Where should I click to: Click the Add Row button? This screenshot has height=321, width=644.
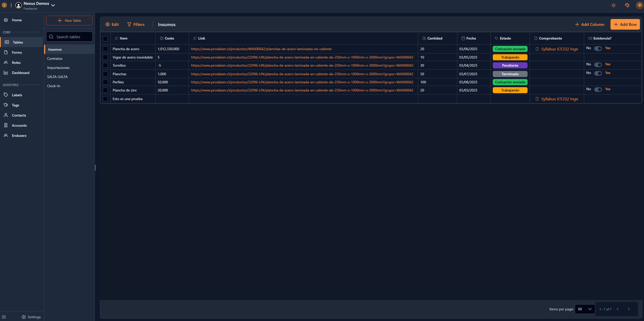[x=625, y=24]
